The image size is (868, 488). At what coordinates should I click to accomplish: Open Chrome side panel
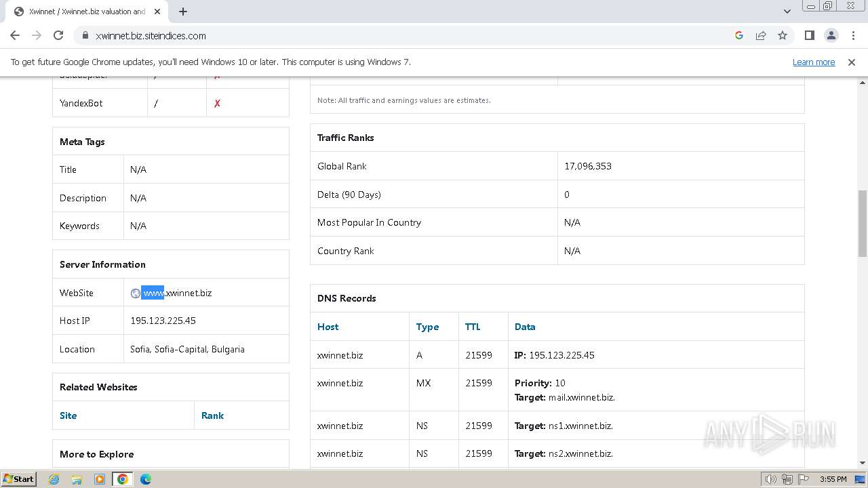point(809,35)
